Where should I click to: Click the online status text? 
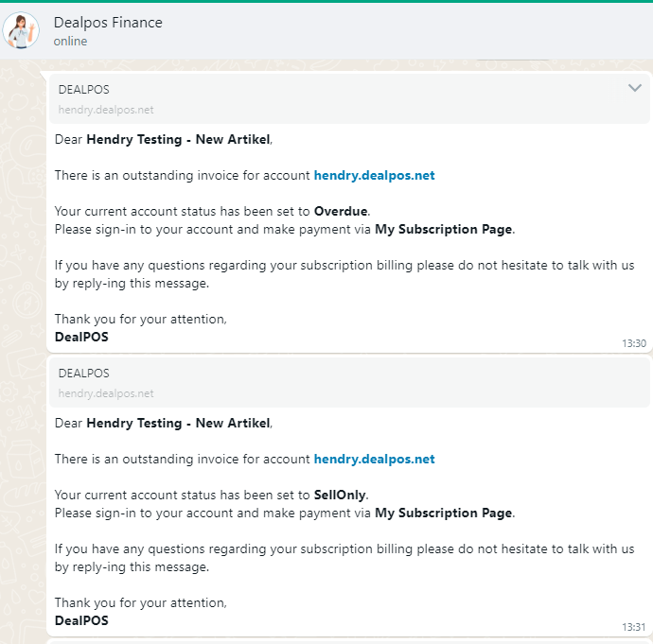tap(70, 42)
